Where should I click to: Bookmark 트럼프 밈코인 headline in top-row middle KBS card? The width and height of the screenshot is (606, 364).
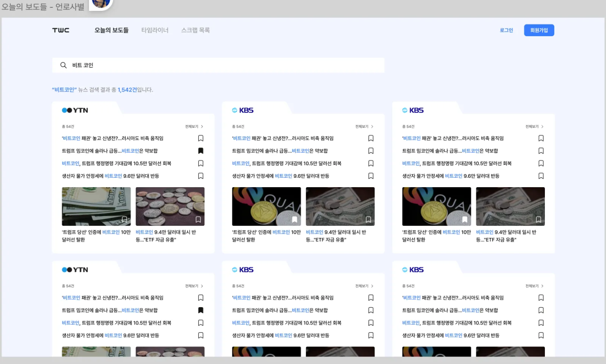(371, 151)
